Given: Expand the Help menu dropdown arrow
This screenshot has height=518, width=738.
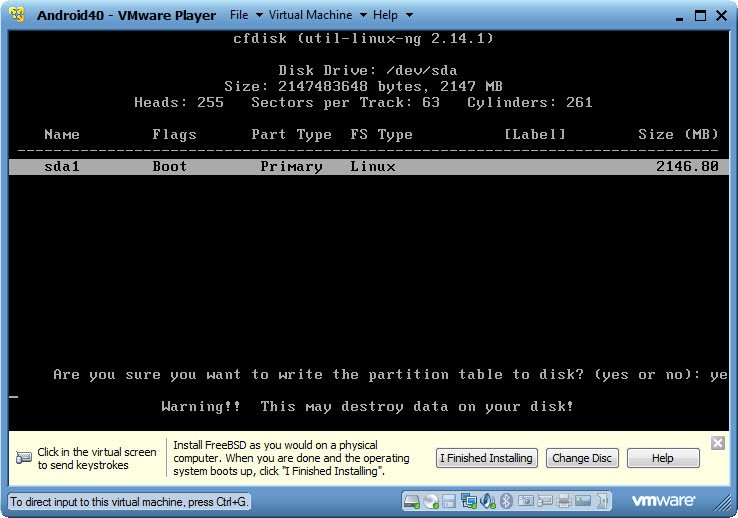Looking at the screenshot, I should [x=409, y=16].
